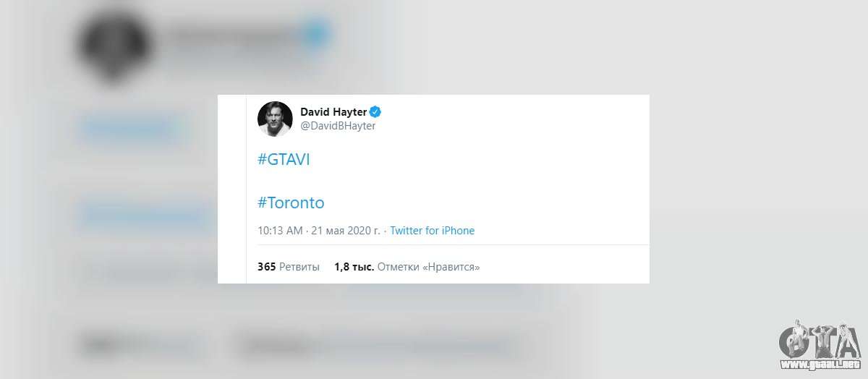Click the upper blurred blue button on left
This screenshot has height=379, width=868.
coord(130,130)
